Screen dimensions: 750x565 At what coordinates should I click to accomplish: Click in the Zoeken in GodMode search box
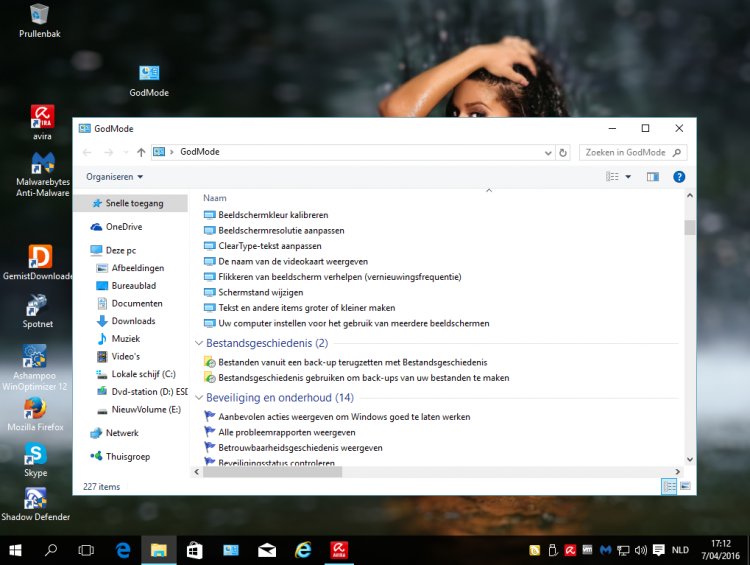(625, 153)
